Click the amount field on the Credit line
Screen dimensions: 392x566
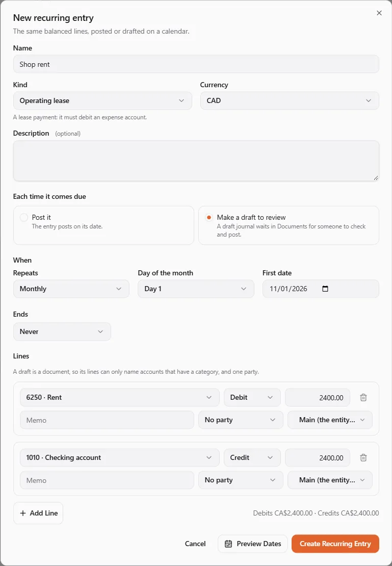coord(318,458)
